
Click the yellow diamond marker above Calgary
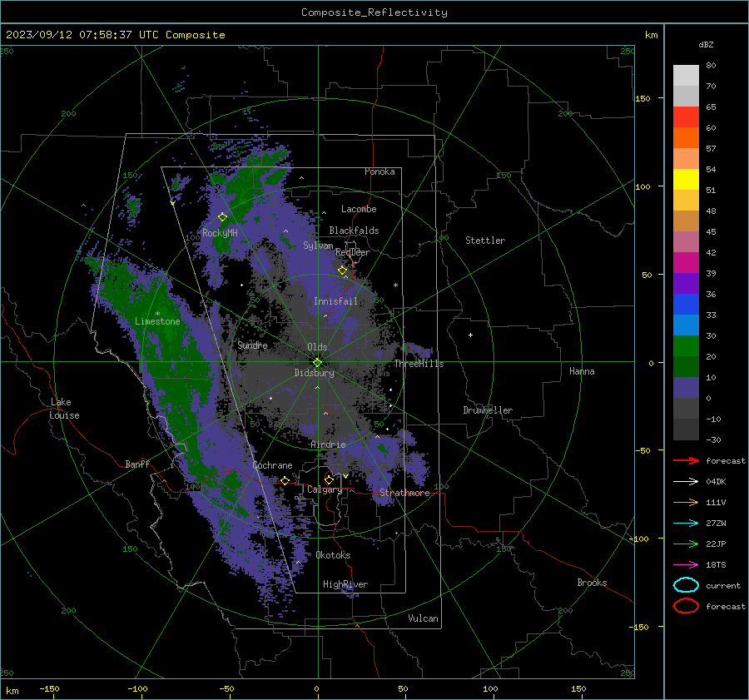click(x=329, y=479)
